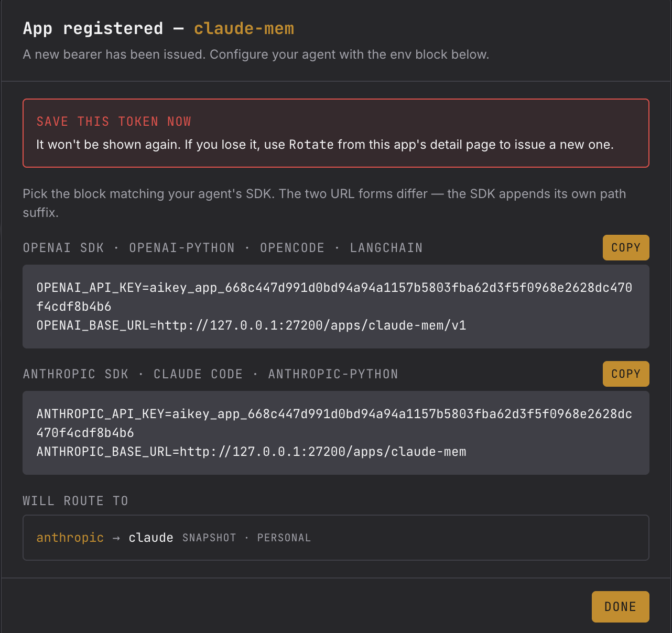Click the claude-mem app name in title

point(244,28)
